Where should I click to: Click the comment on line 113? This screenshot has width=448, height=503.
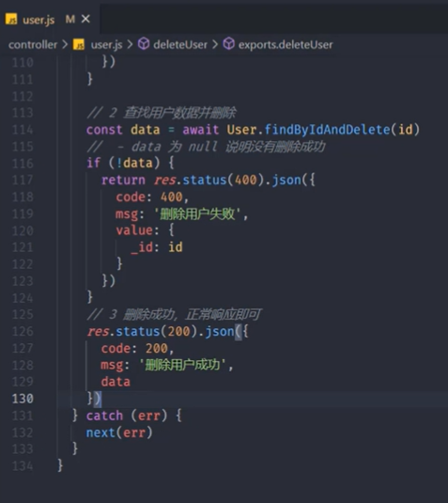point(162,113)
